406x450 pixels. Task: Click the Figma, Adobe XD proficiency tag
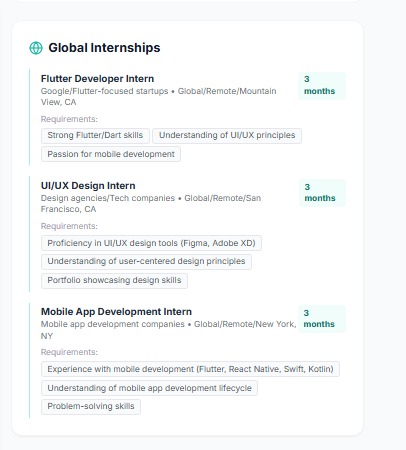point(151,243)
